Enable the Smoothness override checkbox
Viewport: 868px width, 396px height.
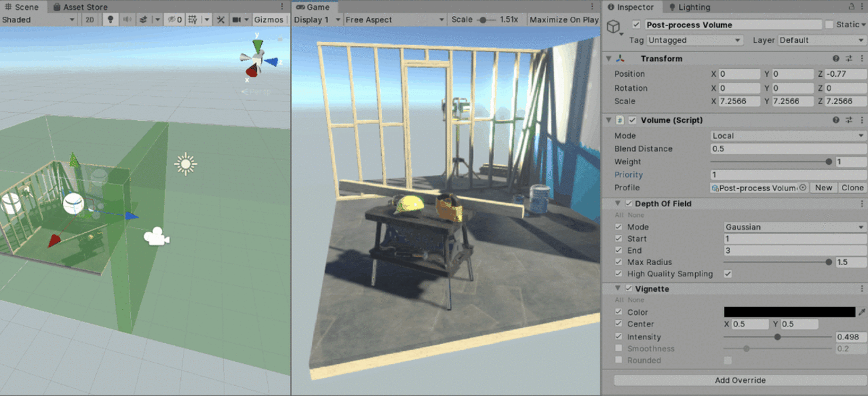[619, 349]
